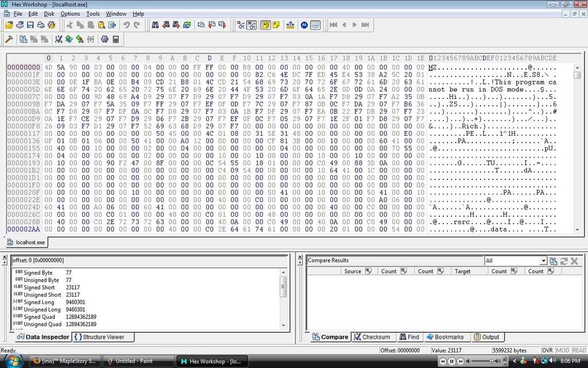Cut the selection with the scissors icon
The image size is (588, 368).
[69, 25]
